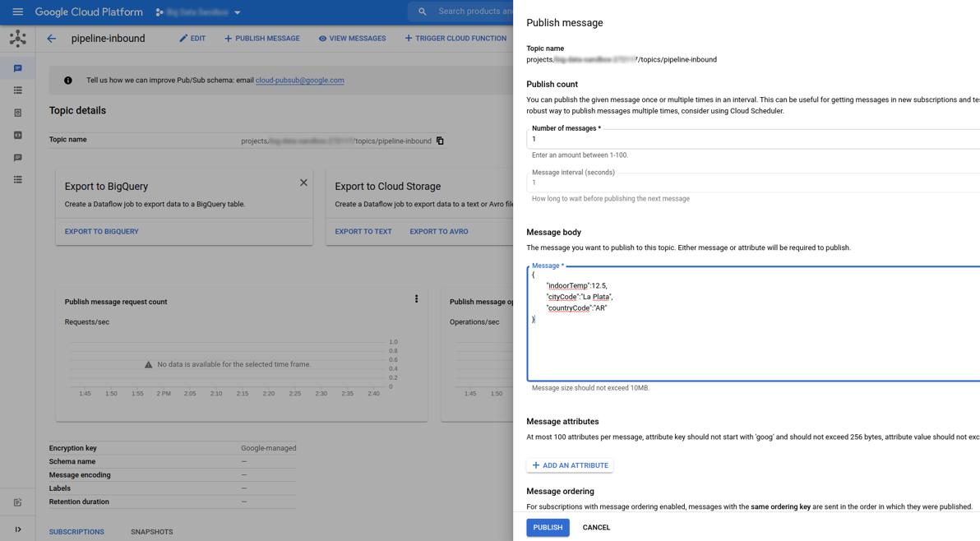Click View Messages in the toolbar
The image size is (980, 541).
(352, 39)
